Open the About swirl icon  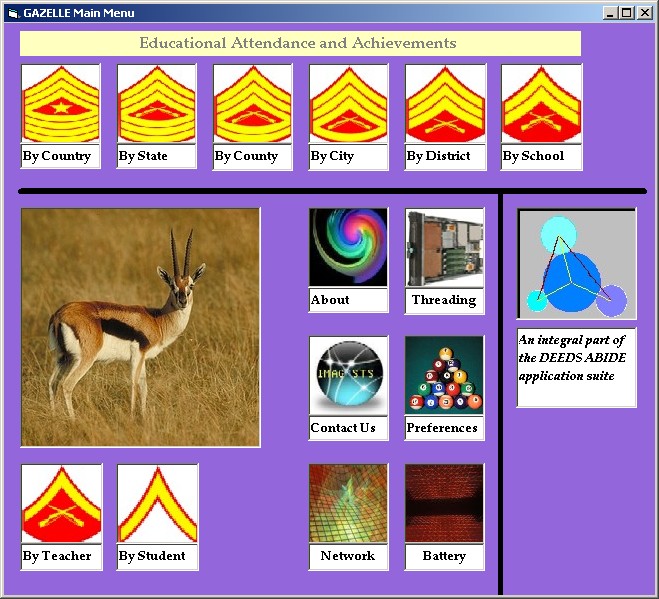tap(348, 247)
